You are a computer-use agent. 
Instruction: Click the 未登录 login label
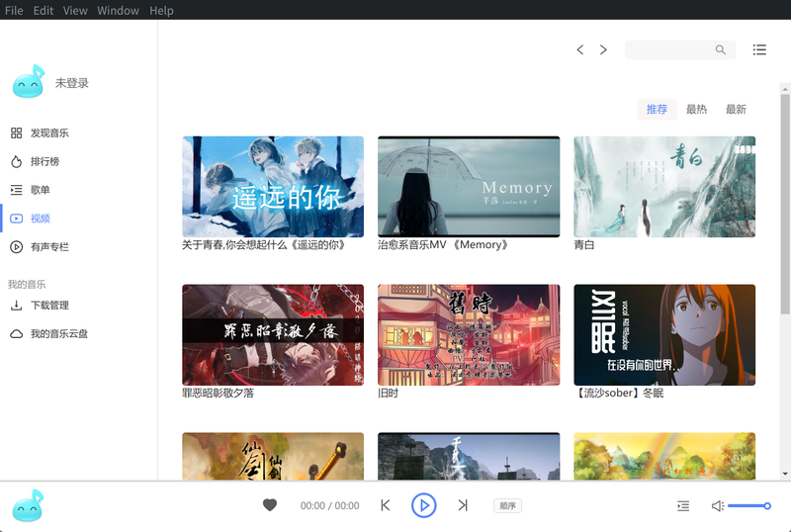(72, 83)
